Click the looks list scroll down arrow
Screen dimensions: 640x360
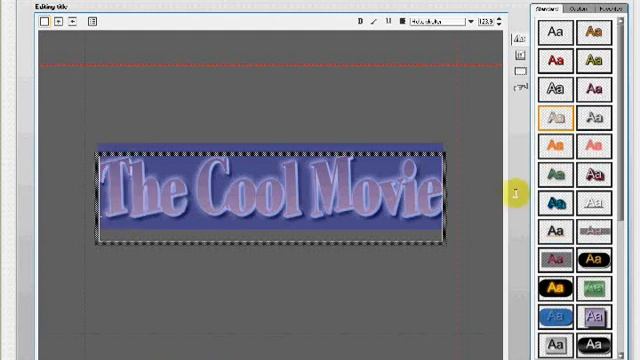[621, 356]
